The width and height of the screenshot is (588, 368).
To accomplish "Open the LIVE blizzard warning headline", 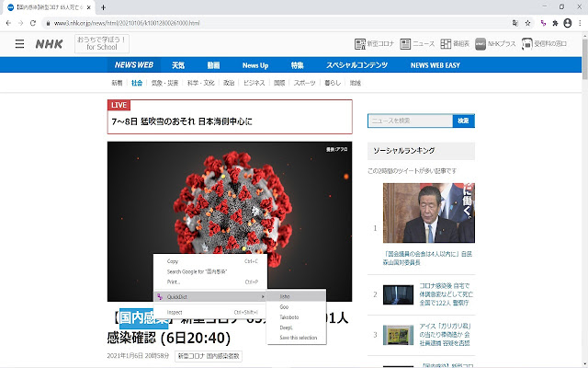I will coord(182,121).
